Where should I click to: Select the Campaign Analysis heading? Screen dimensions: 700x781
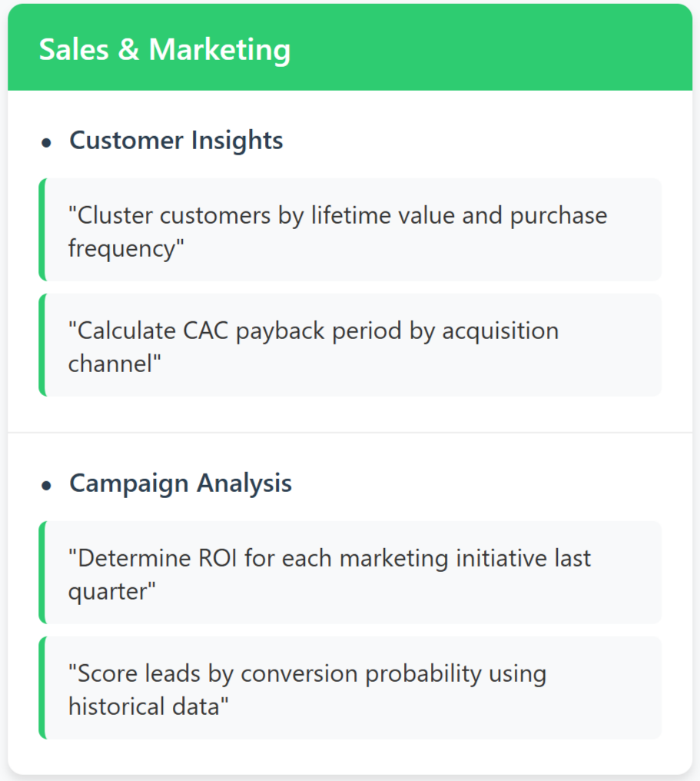tap(181, 484)
